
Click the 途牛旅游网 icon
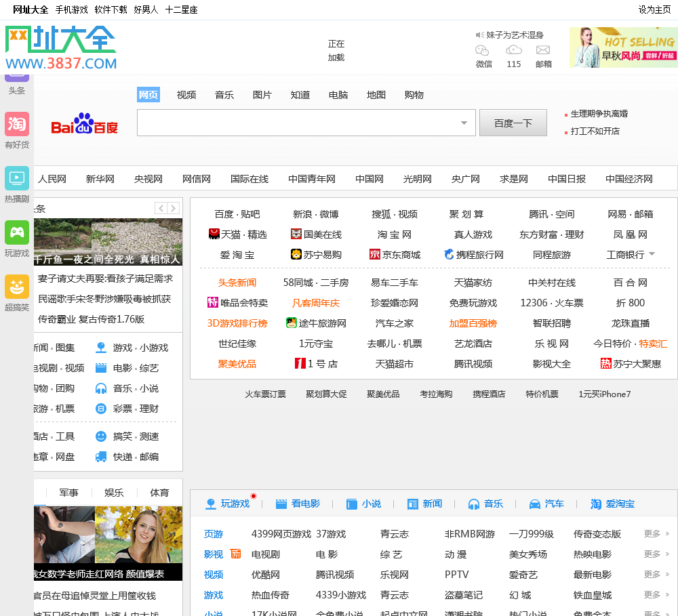[x=292, y=323]
